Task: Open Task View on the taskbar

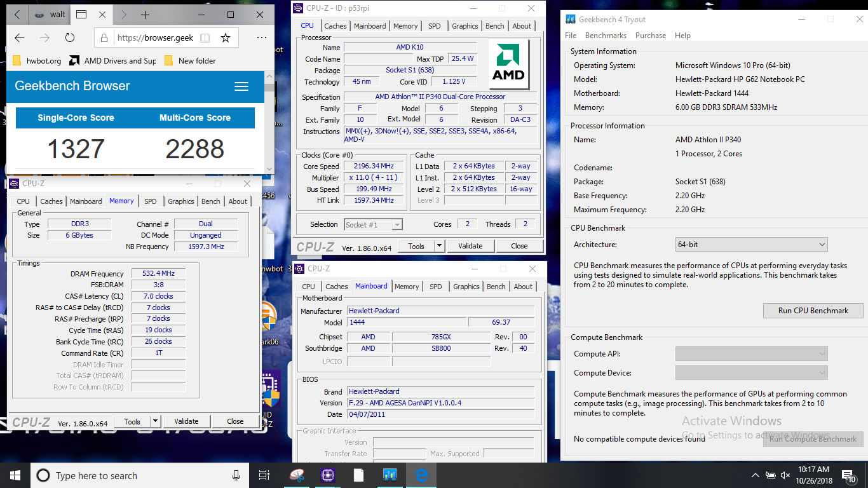Action: pos(264,475)
